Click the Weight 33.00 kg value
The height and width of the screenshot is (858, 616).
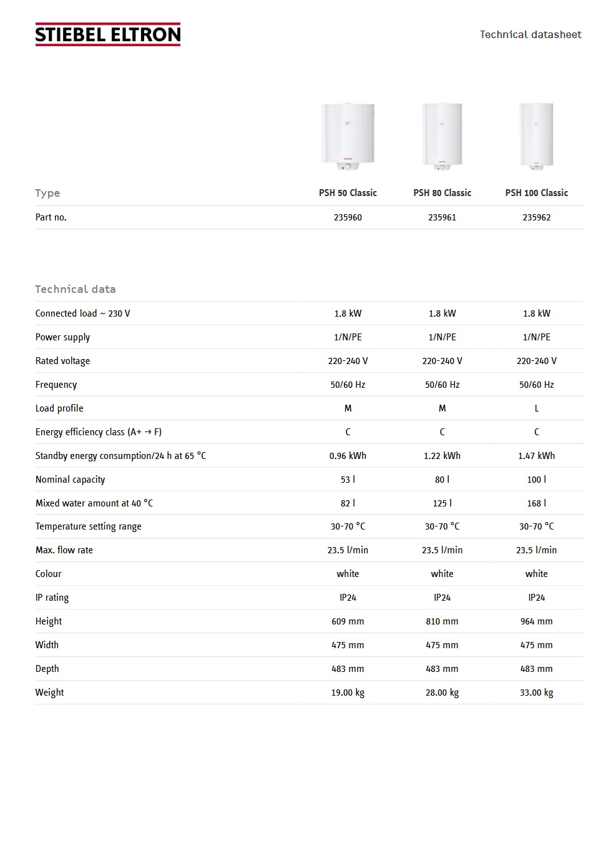pyautogui.click(x=536, y=693)
